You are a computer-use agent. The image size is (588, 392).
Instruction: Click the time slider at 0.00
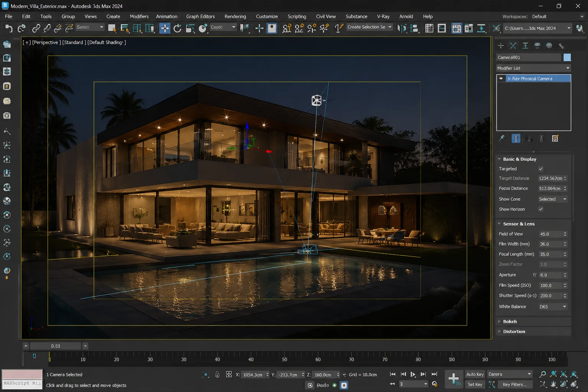(56, 346)
